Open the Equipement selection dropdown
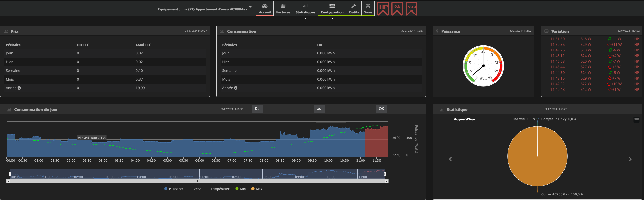The height and width of the screenshot is (200, 644). 217,9
